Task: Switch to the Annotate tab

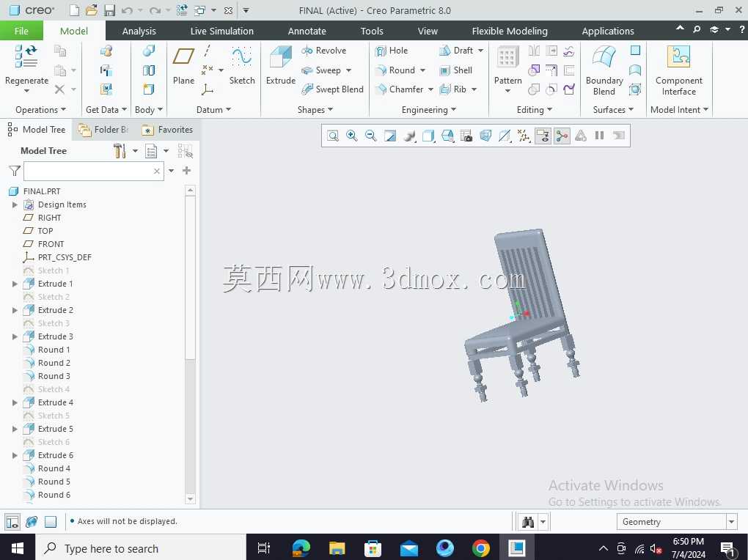Action: click(x=307, y=31)
